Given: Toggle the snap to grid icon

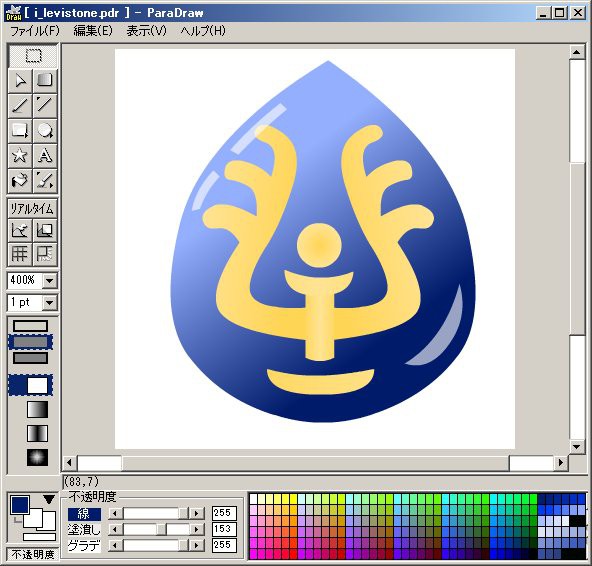Looking at the screenshot, I should (x=45, y=253).
